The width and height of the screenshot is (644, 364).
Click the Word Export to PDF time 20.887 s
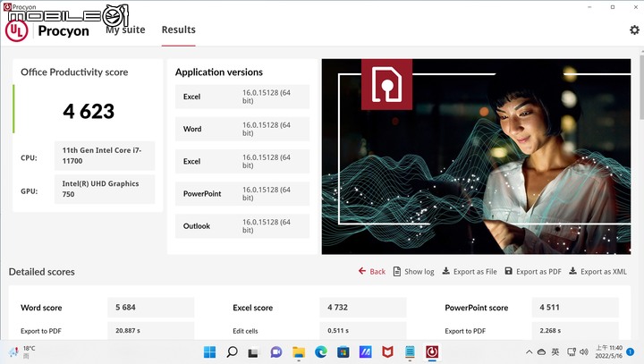point(151,331)
